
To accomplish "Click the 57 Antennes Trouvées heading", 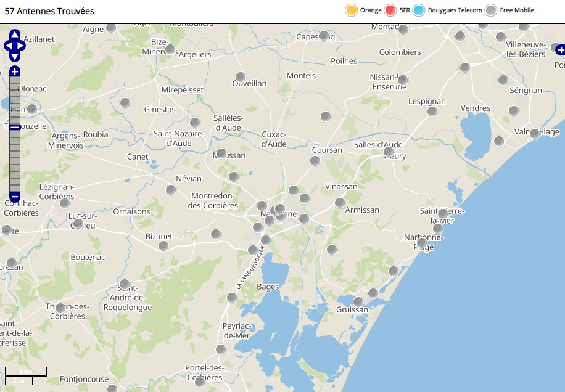I will (x=49, y=11).
